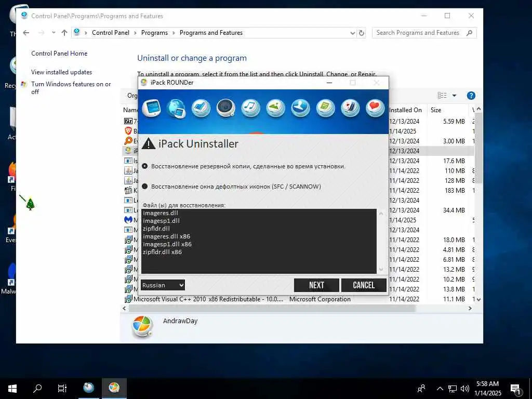Screen dimensions: 532x399
Task: Click the music note icon in banner
Action: [251, 108]
